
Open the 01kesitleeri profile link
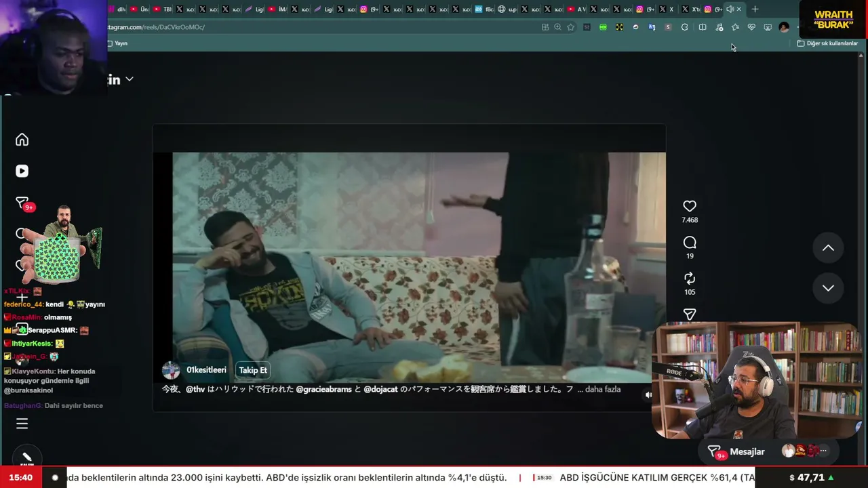tap(206, 370)
